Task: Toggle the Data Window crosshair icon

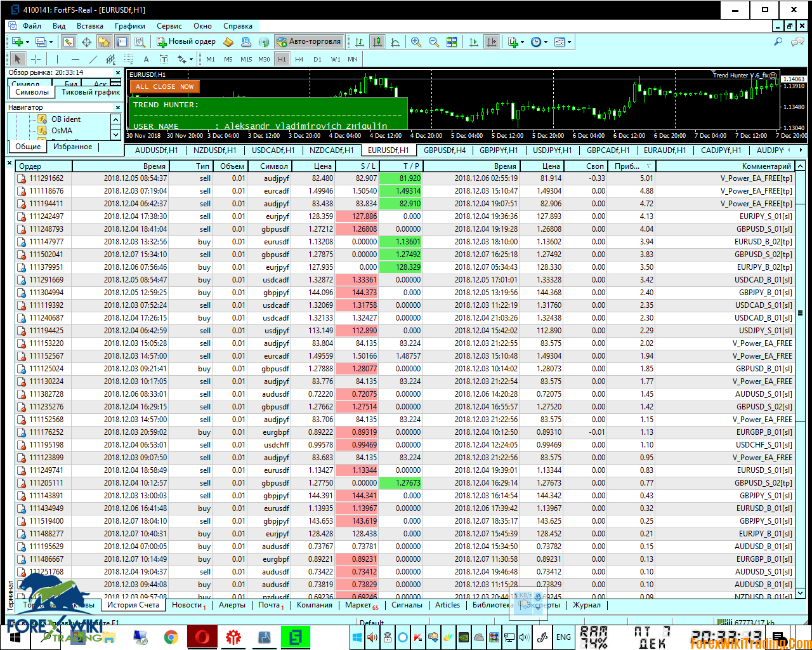Action: pyautogui.click(x=86, y=42)
